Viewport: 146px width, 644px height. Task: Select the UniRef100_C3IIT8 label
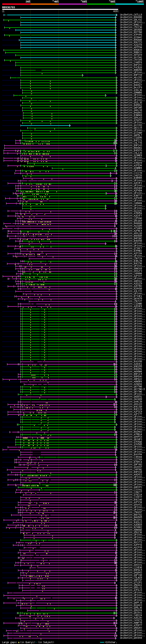[x=131, y=173]
